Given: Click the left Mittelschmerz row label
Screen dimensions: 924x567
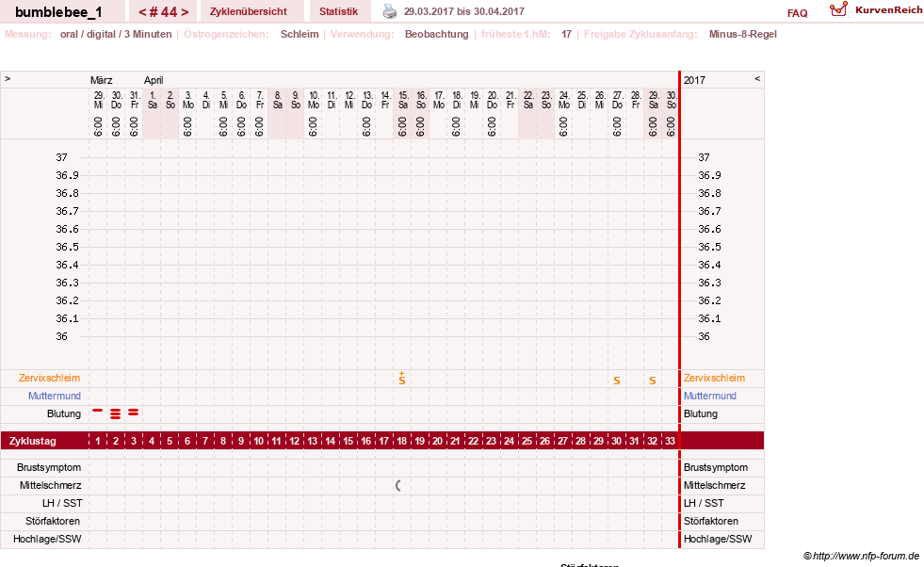Looking at the screenshot, I should [50, 486].
